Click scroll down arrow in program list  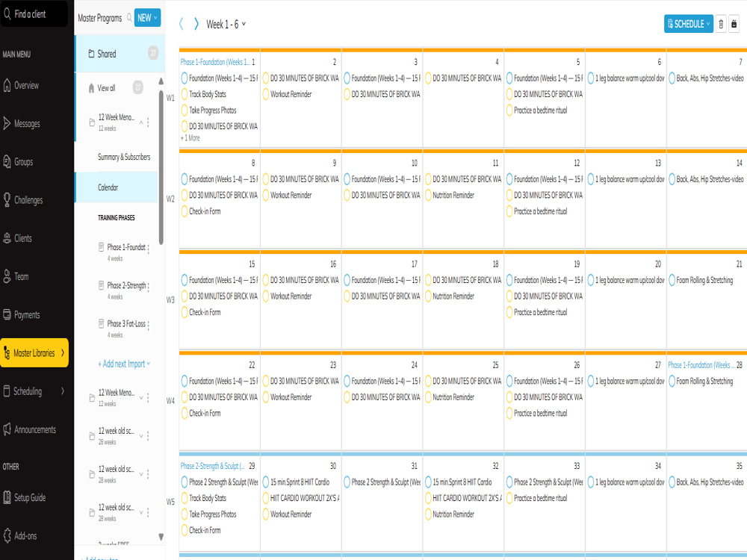coord(161,537)
